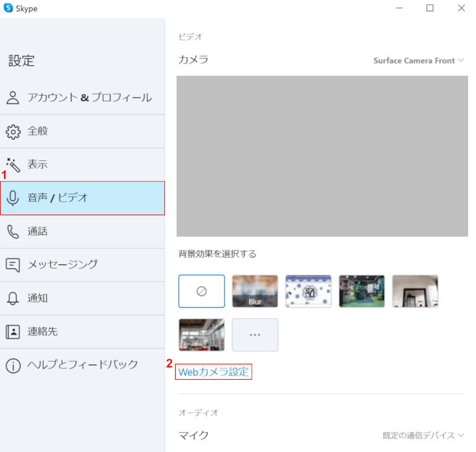Click the message icon for メッセージング

[x=13, y=264]
